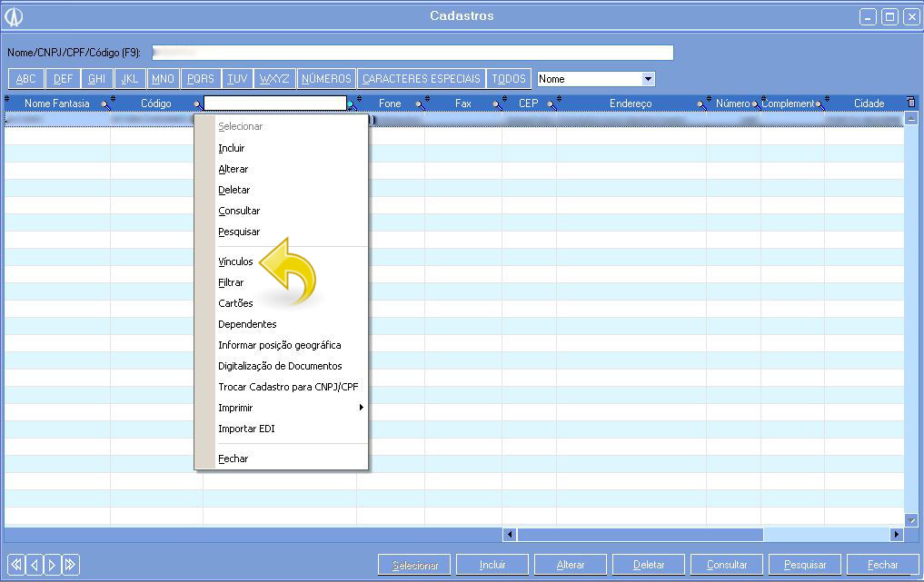The image size is (924, 582).
Task: Click search icon in Nome Fantasia column
Action: 104,104
